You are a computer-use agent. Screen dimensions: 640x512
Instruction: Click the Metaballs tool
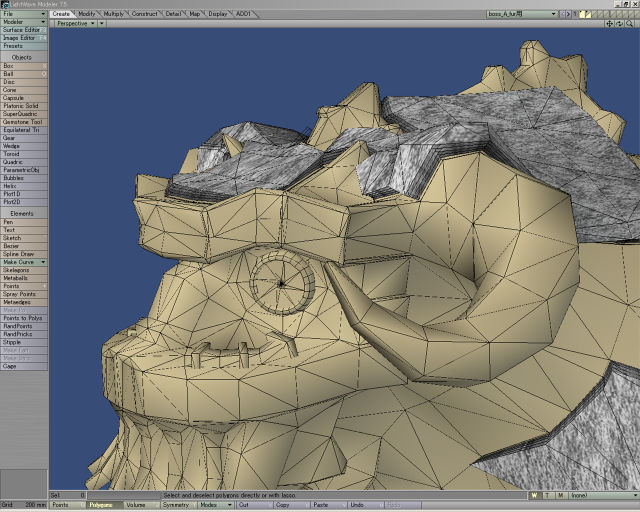pos(24,278)
